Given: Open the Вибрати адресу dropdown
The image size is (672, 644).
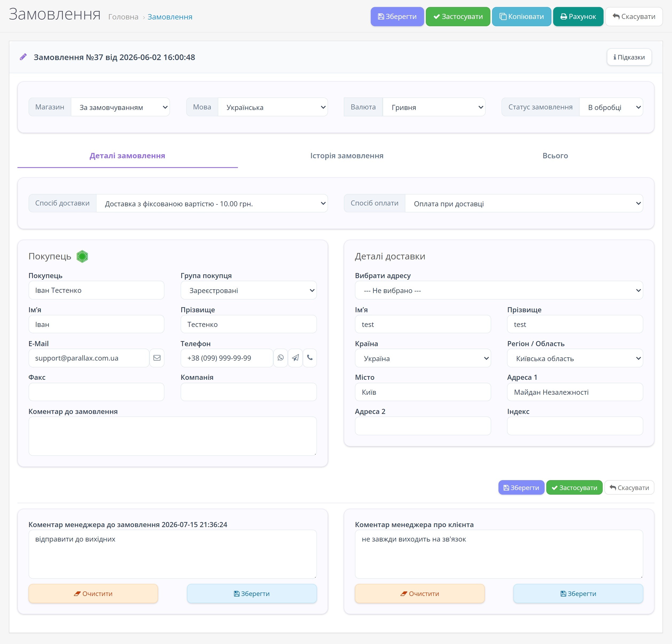Looking at the screenshot, I should coord(499,290).
